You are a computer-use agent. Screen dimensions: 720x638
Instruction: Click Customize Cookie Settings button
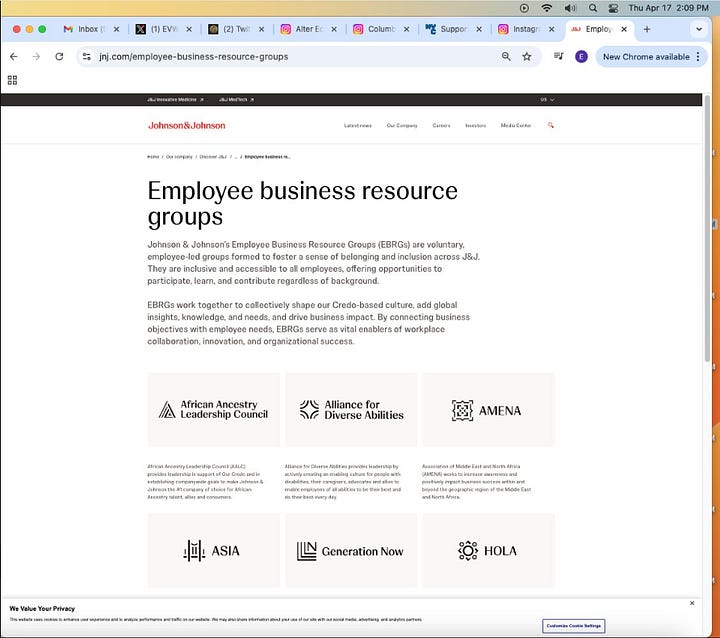click(574, 626)
